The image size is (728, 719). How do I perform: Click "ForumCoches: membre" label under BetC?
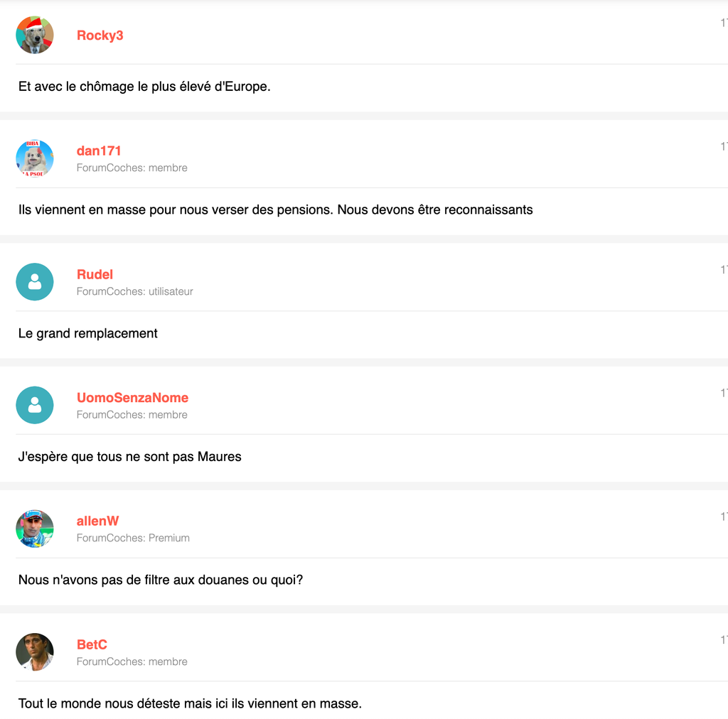point(132,661)
